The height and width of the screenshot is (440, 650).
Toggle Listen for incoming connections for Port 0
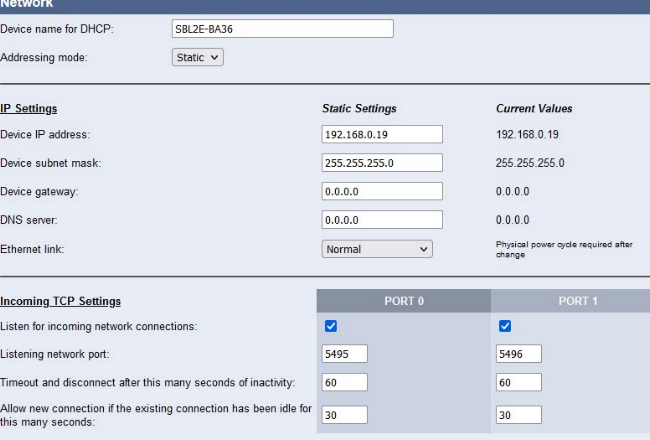tap(331, 326)
